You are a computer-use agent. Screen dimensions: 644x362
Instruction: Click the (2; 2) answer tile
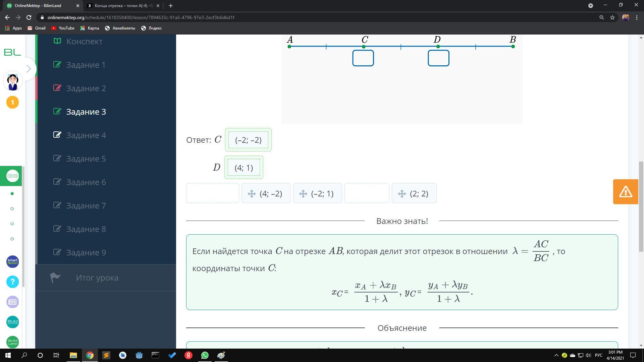414,193
